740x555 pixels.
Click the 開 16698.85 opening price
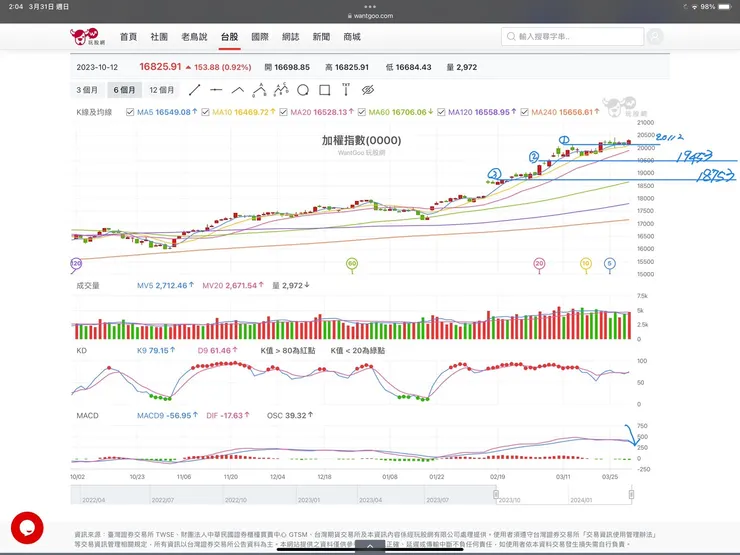tap(287, 67)
